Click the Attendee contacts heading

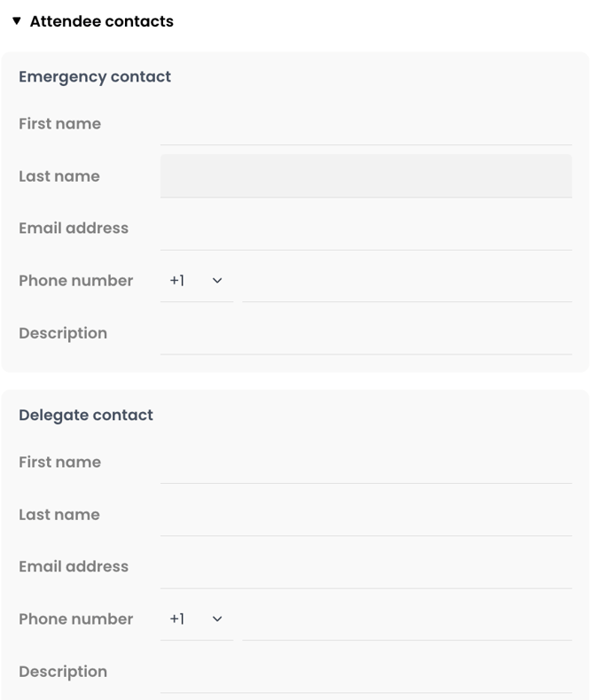(101, 21)
